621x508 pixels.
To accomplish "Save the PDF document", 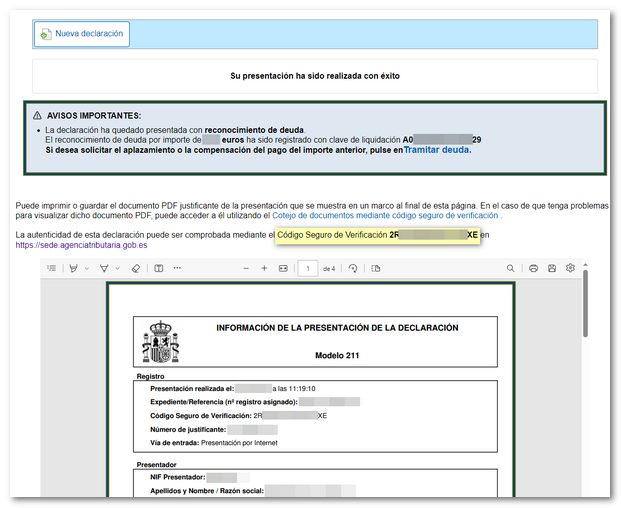I will click(x=552, y=268).
